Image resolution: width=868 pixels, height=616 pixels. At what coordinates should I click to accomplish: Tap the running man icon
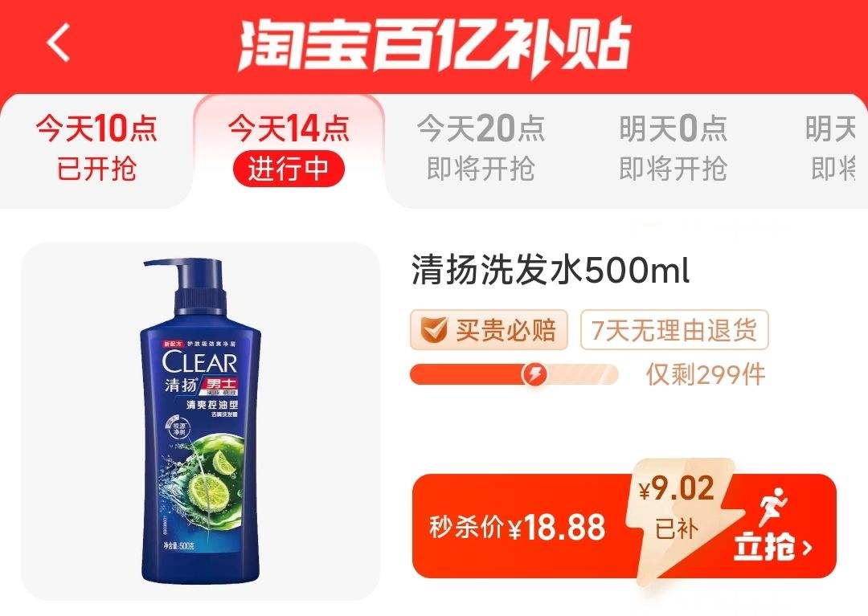coord(773,506)
